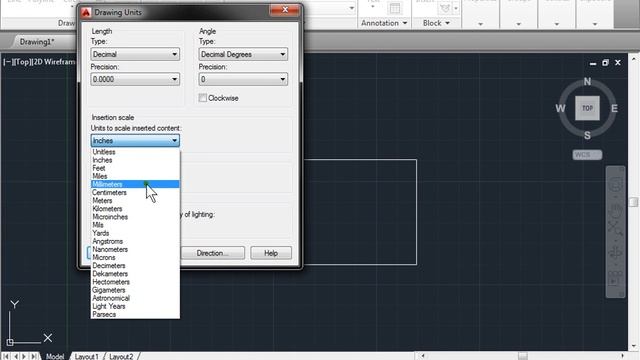Go to first layout tab arrow
This screenshot has width=640, height=360.
point(6,356)
